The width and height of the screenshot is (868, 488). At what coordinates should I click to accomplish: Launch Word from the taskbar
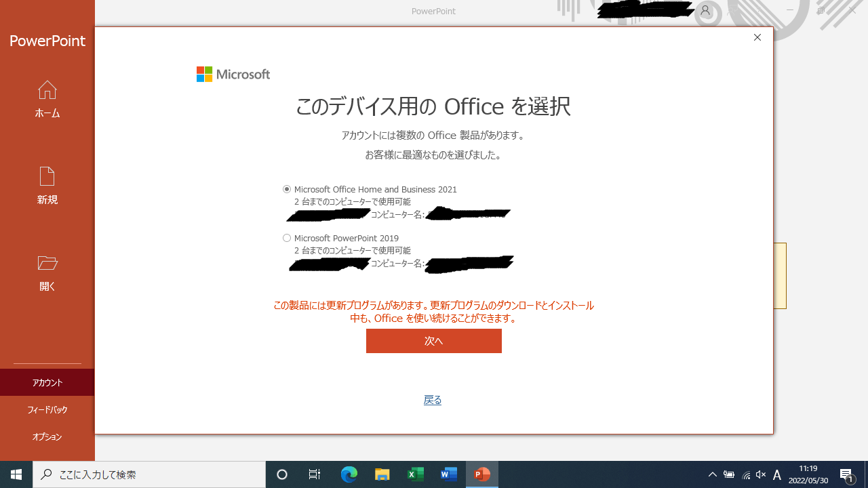(448, 474)
